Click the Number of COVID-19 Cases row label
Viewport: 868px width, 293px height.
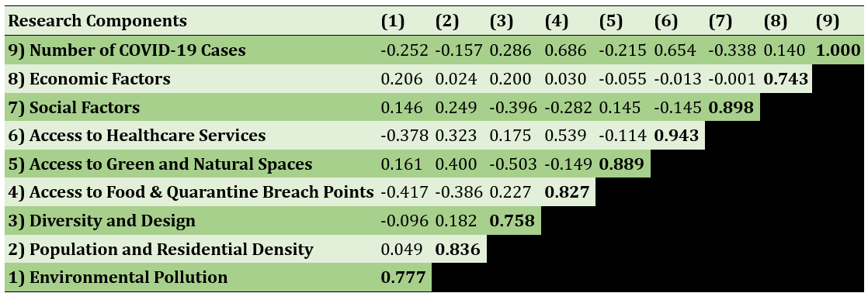tap(127, 50)
